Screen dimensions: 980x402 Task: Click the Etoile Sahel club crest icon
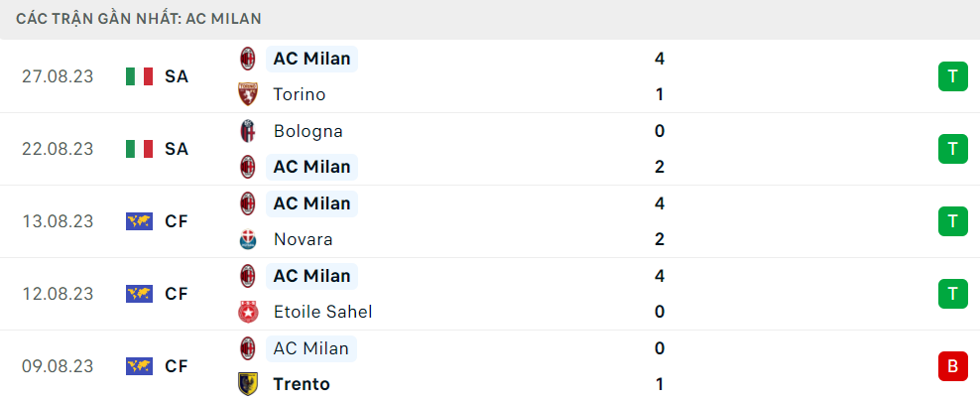pyautogui.click(x=248, y=312)
